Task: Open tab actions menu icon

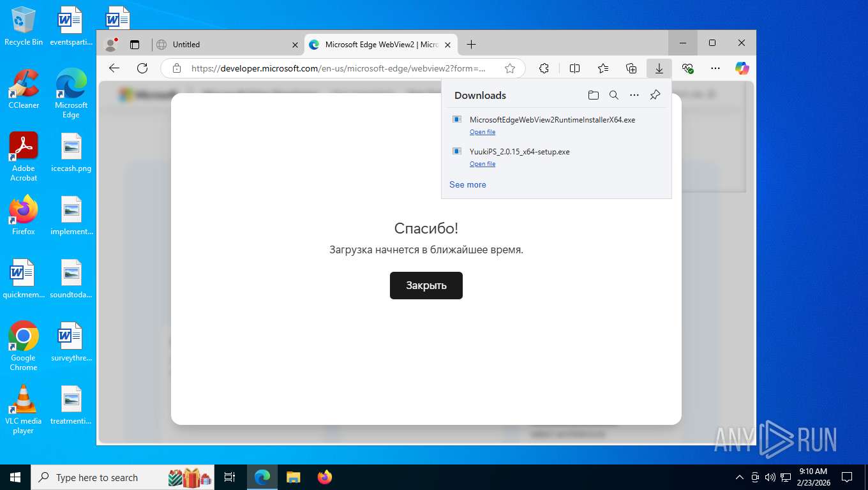Action: pyautogui.click(x=135, y=45)
